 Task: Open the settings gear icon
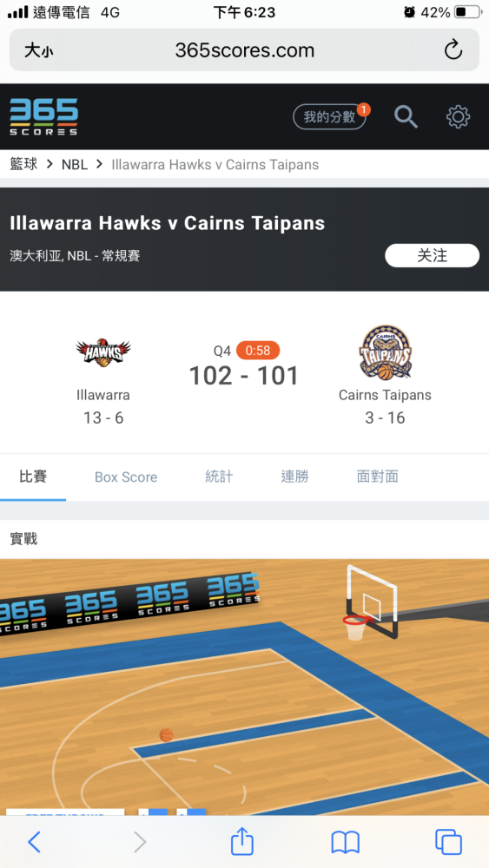pos(458,117)
